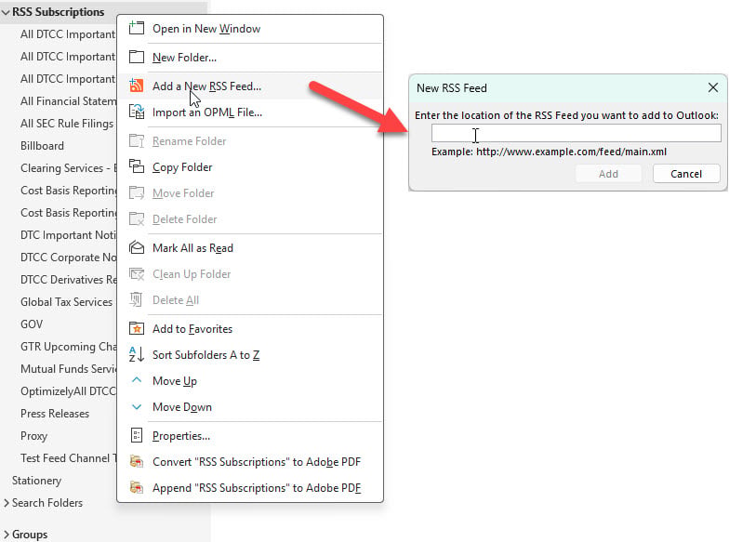The width and height of the screenshot is (756, 542).
Task: Click the Sort Subfolders A to Z icon
Action: (x=137, y=355)
